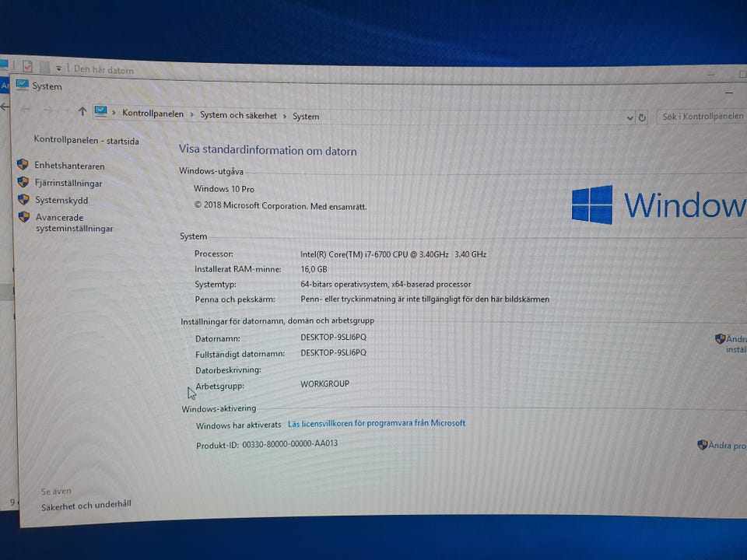
Task: Click the folder icon in Den här datorn title bar
Action: (45, 67)
